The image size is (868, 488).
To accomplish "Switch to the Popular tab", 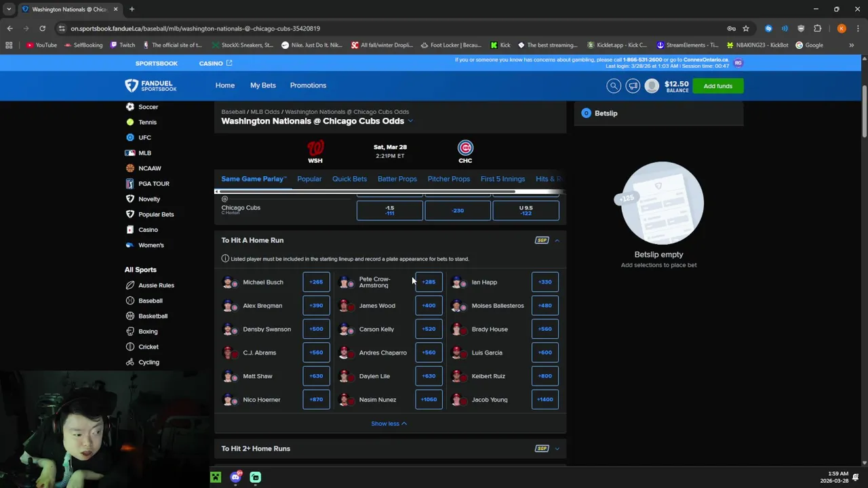I will (309, 179).
